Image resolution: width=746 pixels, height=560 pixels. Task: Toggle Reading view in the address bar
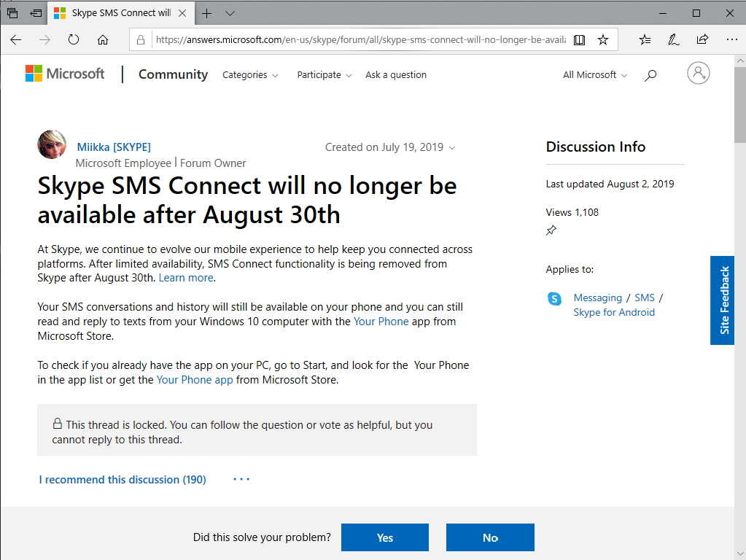coord(579,39)
